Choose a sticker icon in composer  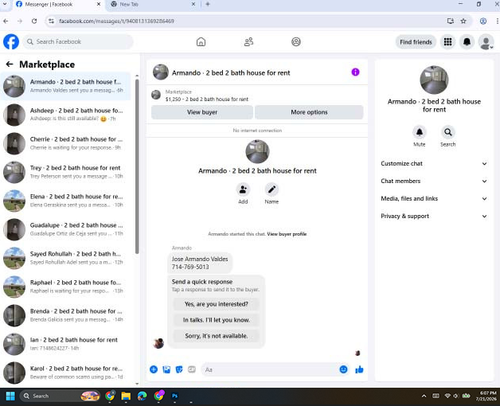[179, 369]
